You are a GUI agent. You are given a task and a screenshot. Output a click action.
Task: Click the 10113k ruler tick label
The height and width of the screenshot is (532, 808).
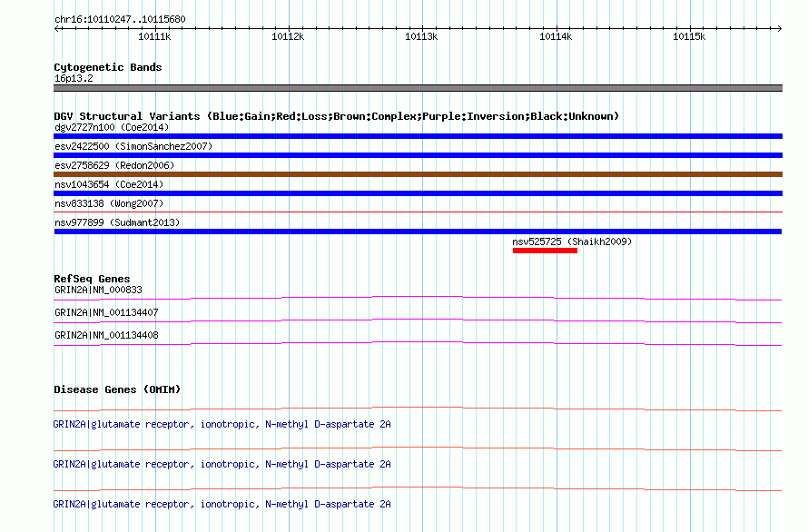(421, 36)
